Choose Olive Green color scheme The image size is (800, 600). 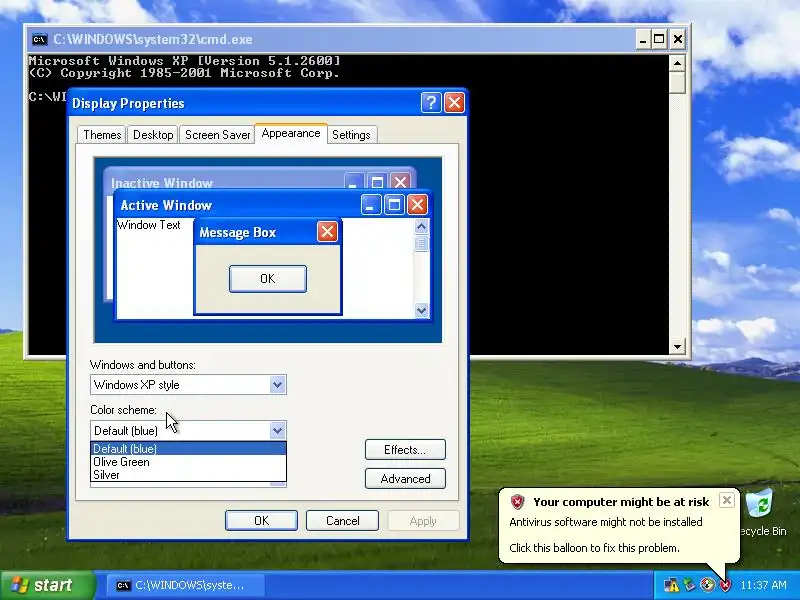pos(188,462)
